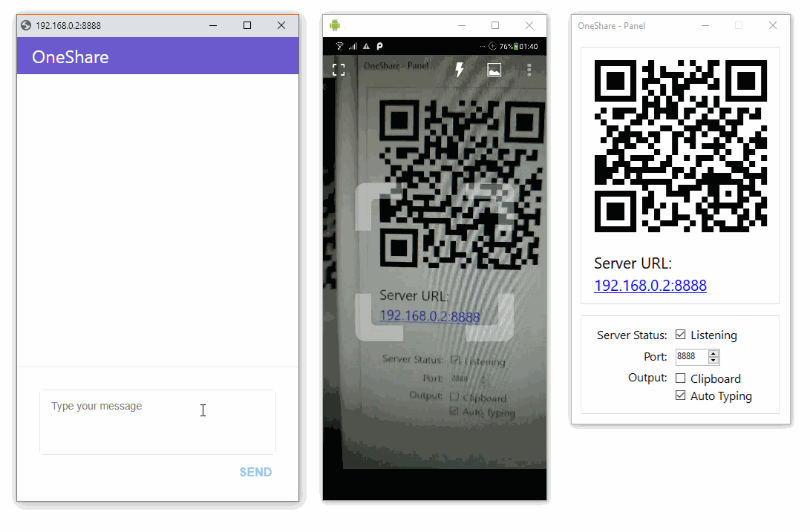Click the Output label in Panel

click(x=648, y=378)
